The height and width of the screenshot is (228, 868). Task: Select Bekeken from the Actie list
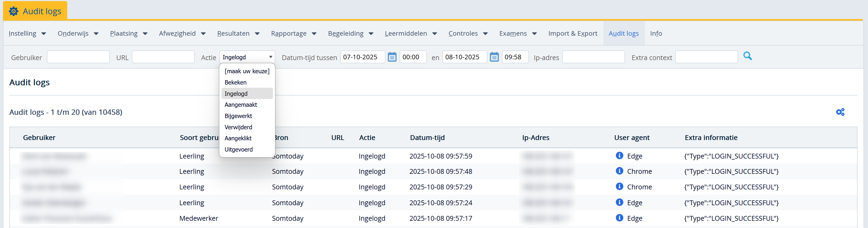click(x=235, y=82)
